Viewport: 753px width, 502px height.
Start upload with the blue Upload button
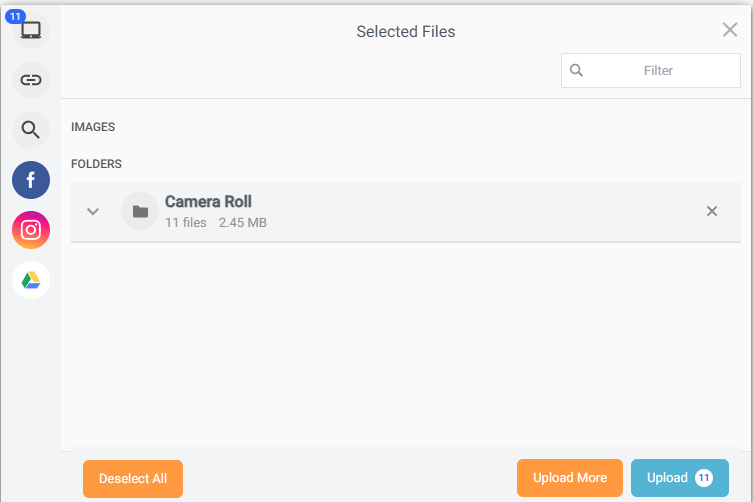680,478
